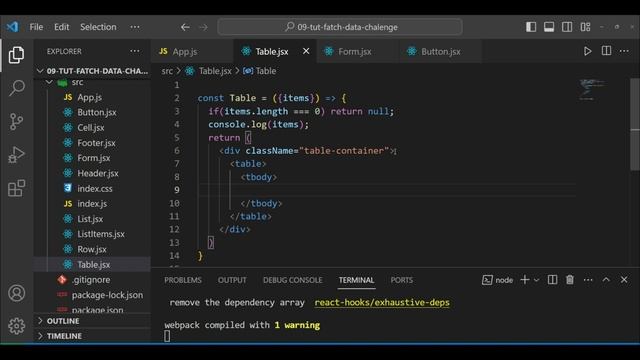This screenshot has width=640, height=360.
Task: Switch to the Button.jsx editor tab
Action: coord(440,51)
